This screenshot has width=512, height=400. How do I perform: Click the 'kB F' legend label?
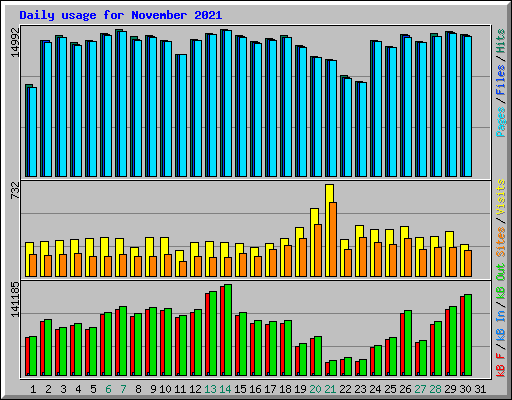pos(501,364)
